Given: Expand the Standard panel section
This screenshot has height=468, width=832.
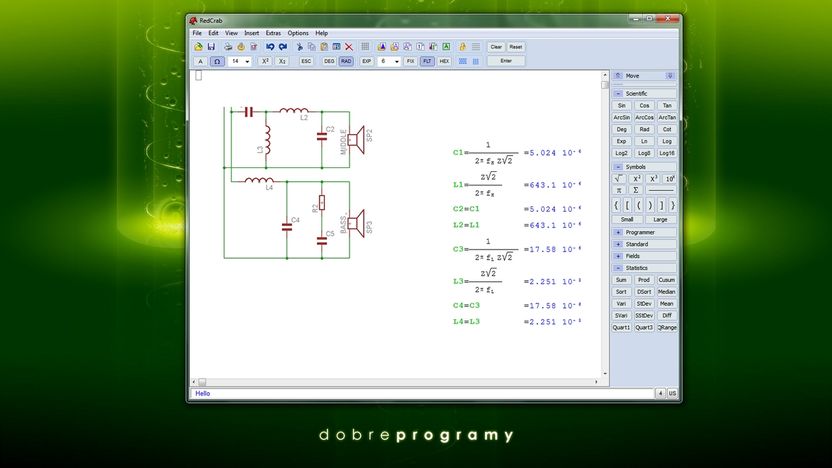Looking at the screenshot, I should click(x=618, y=244).
